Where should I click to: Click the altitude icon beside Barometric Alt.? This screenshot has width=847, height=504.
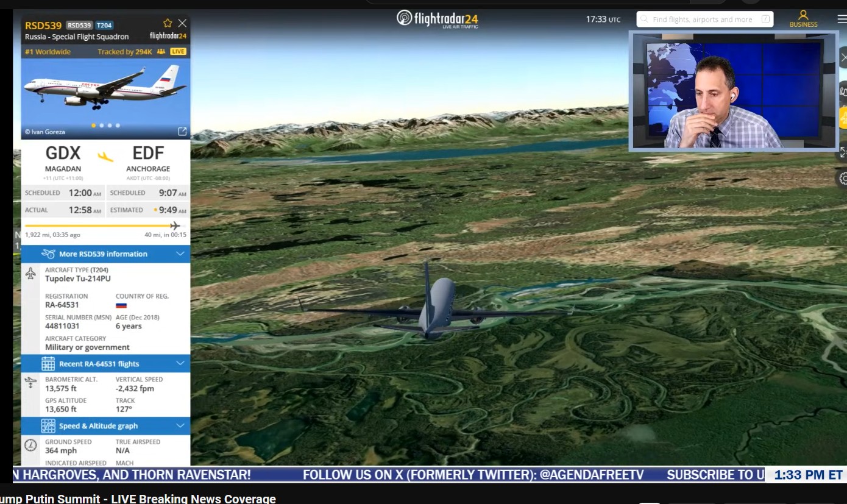pyautogui.click(x=30, y=382)
